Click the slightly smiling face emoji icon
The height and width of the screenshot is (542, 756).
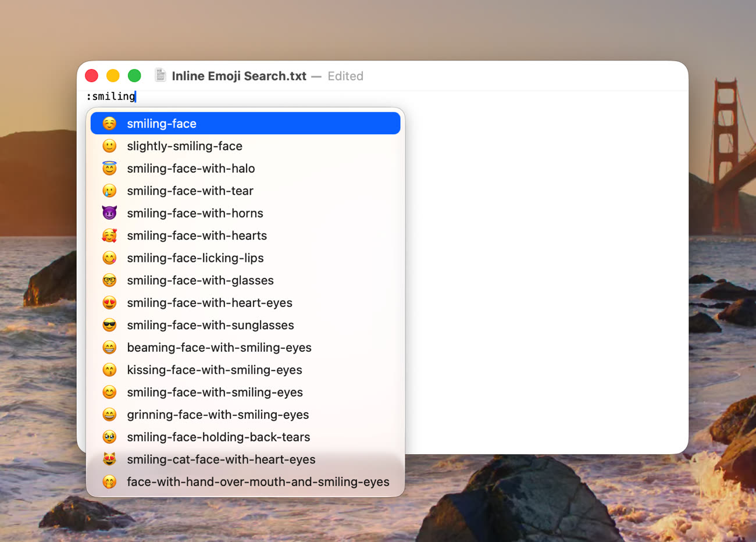coord(109,146)
